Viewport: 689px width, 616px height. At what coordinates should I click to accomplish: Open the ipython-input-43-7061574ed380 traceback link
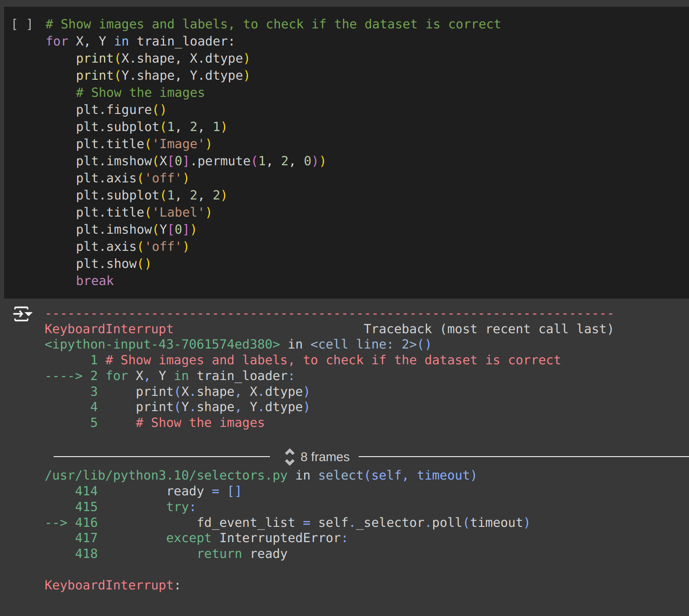(162, 344)
